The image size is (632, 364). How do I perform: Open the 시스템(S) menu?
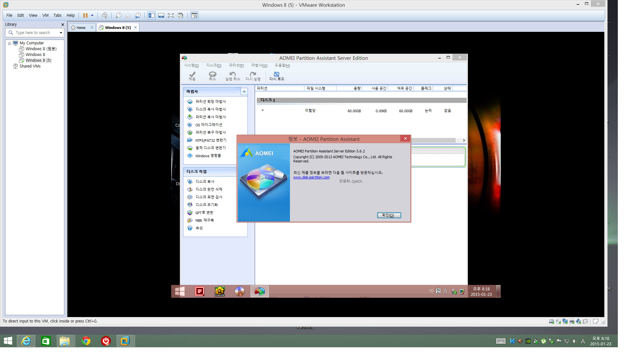pos(191,66)
